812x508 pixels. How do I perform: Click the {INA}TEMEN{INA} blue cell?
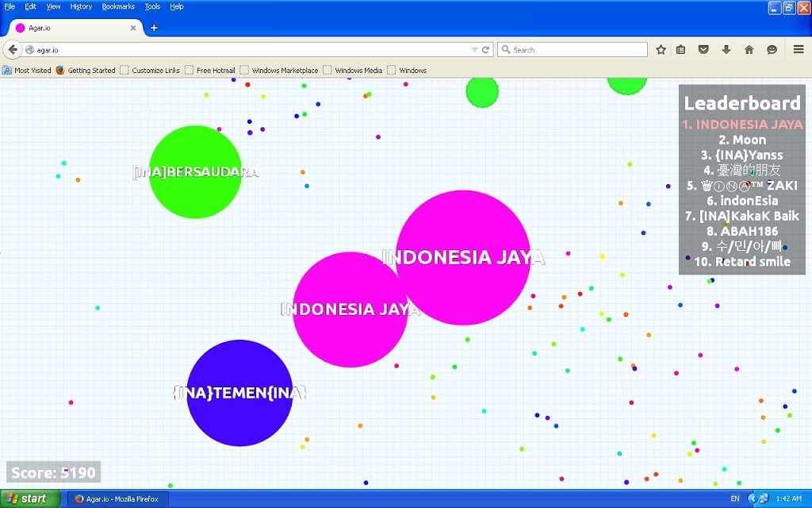pos(239,393)
